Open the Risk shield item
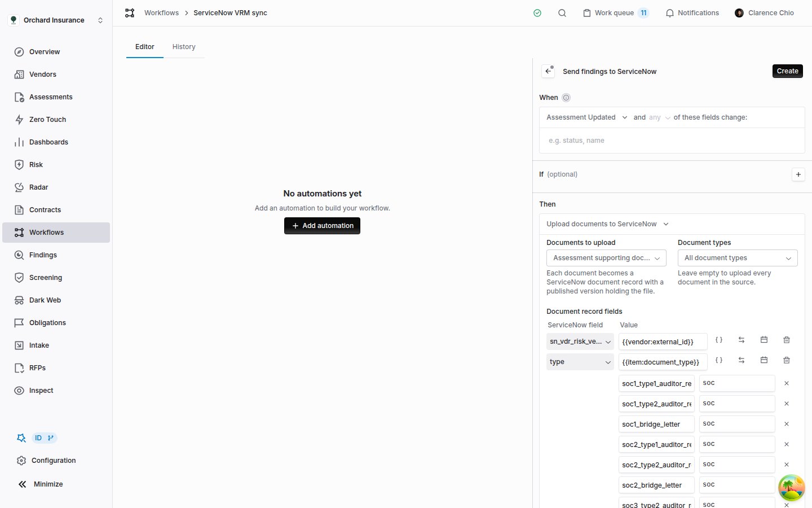Viewport: 812px width, 508px height. click(x=56, y=165)
